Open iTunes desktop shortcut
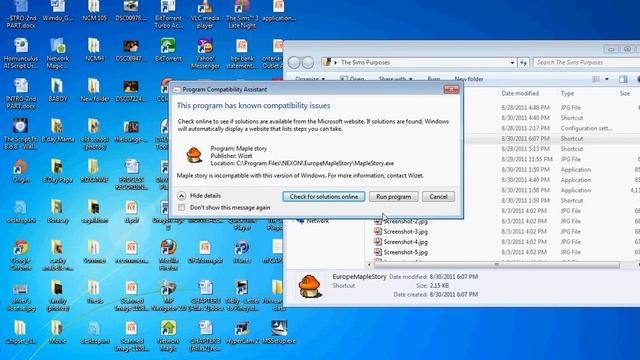This screenshot has width=640, height=360. 242,251
